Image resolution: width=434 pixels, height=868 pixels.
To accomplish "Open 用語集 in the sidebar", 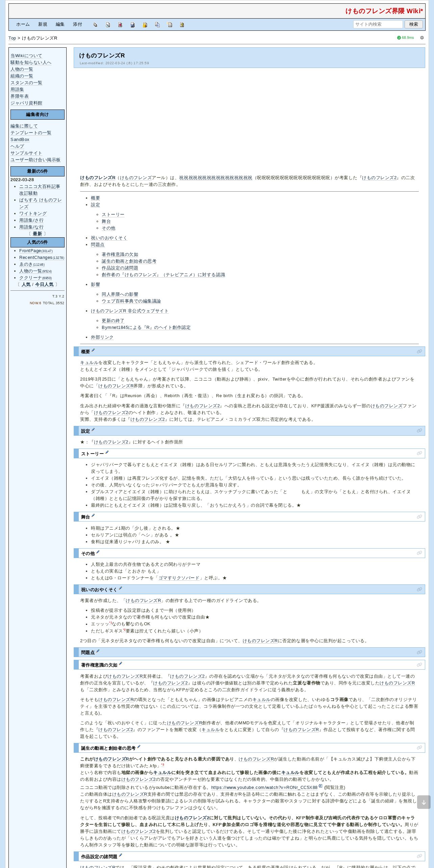I will coord(17,90).
